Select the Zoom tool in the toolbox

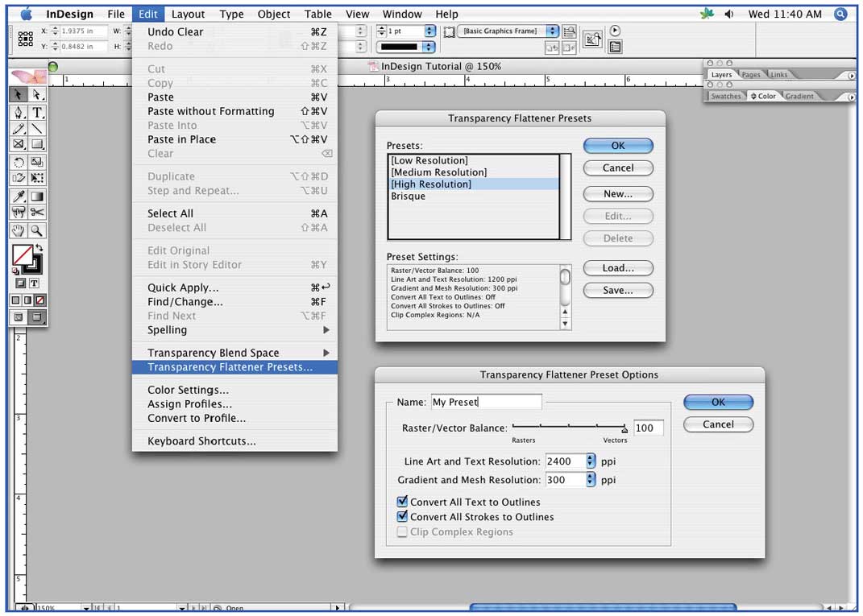pos(36,228)
